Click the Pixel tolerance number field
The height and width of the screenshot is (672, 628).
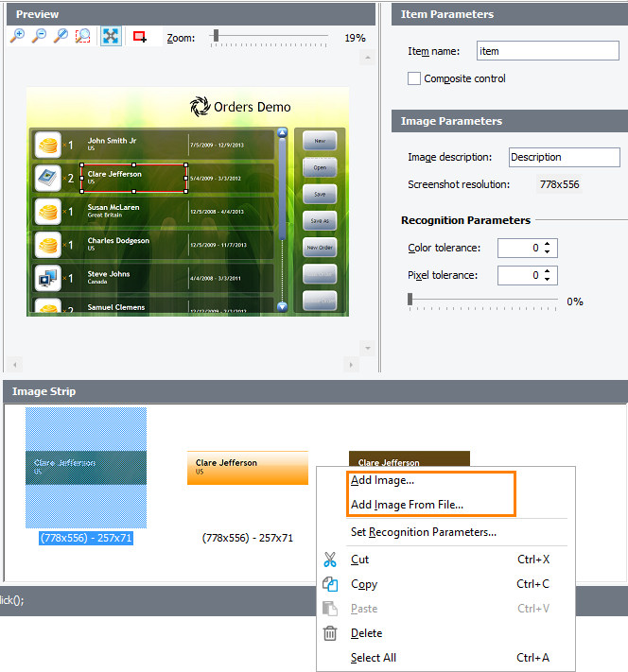[x=527, y=275]
